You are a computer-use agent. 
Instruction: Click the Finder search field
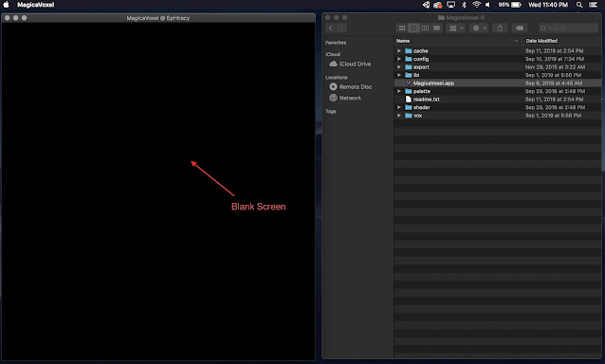(x=568, y=28)
